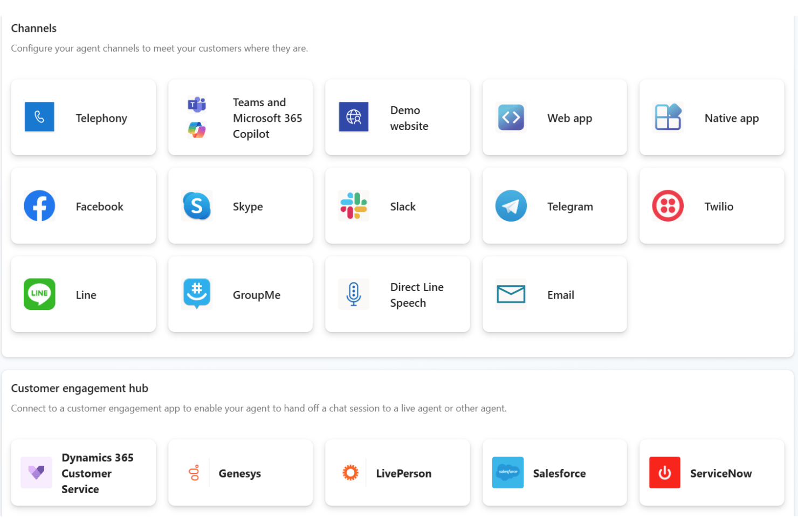
Task: Select the LivePerson hub name
Action: [403, 473]
